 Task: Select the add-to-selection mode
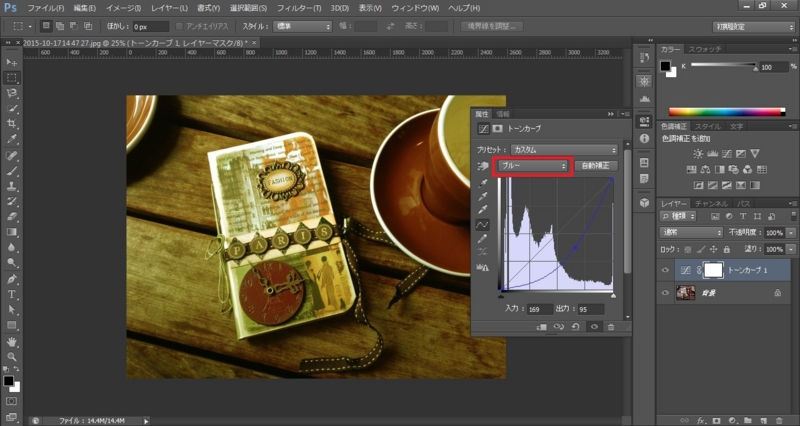pyautogui.click(x=60, y=26)
